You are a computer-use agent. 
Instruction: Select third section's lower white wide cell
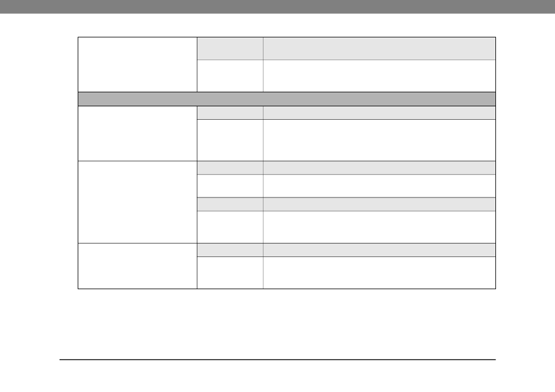click(379, 227)
